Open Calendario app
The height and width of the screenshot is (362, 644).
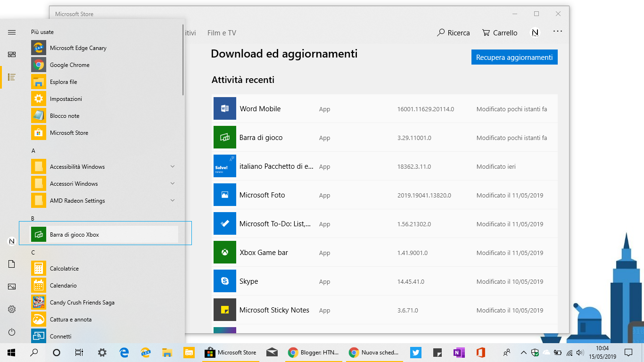coord(105,286)
